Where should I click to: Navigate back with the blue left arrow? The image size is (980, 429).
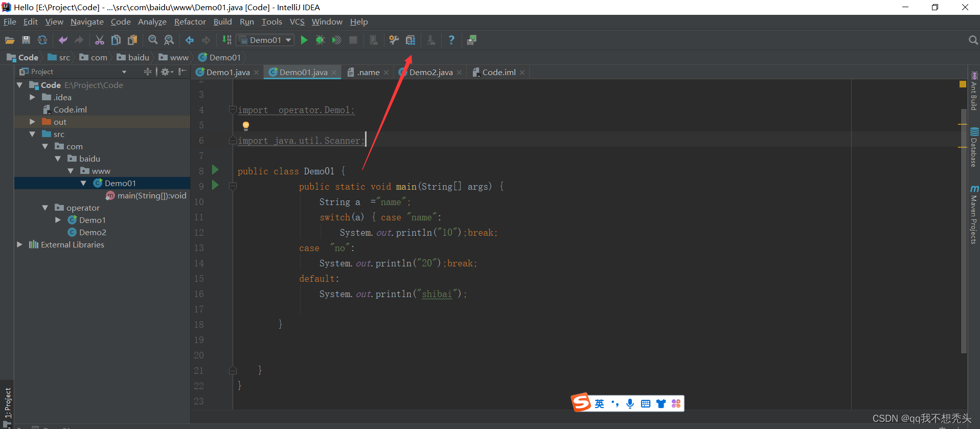pos(190,40)
